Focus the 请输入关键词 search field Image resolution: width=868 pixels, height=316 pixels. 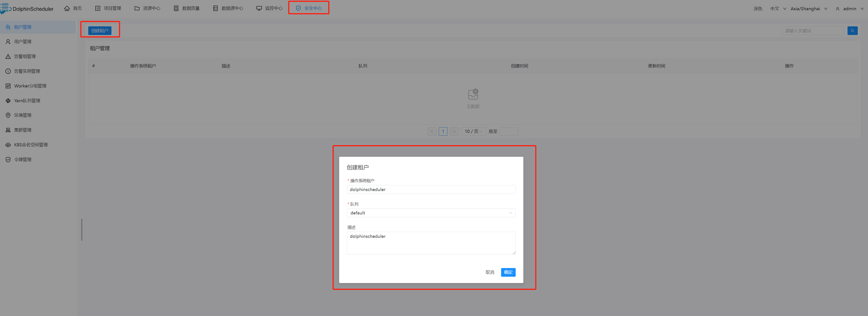(812, 31)
